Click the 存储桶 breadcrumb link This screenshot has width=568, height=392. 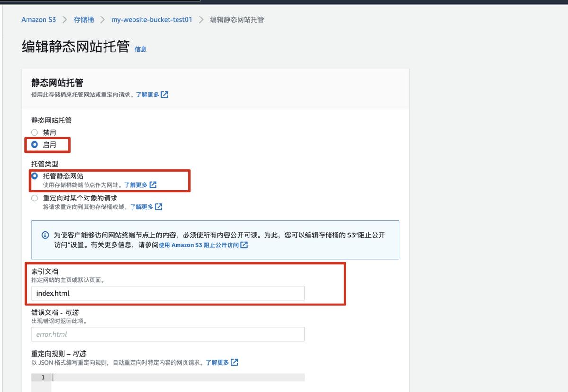tap(84, 19)
